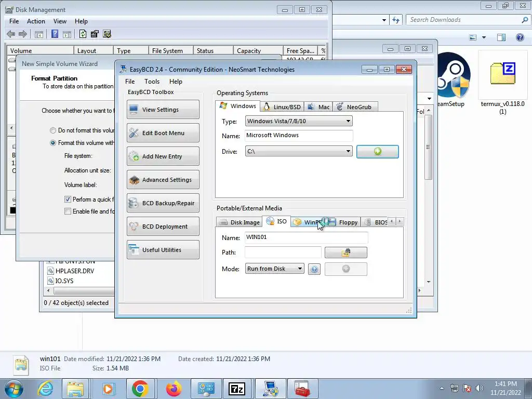Click the volume speaker tray icon
Viewport: 532px width, 399px height.
coord(480,388)
